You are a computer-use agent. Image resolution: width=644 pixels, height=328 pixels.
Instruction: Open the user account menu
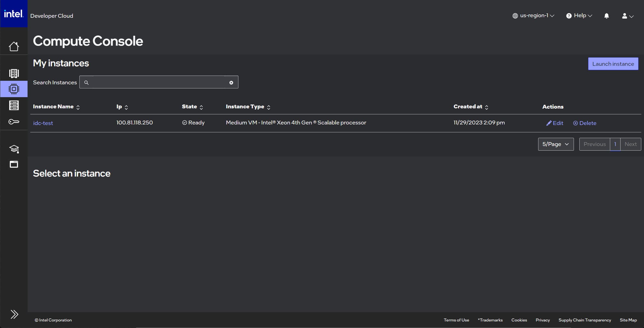coord(627,16)
